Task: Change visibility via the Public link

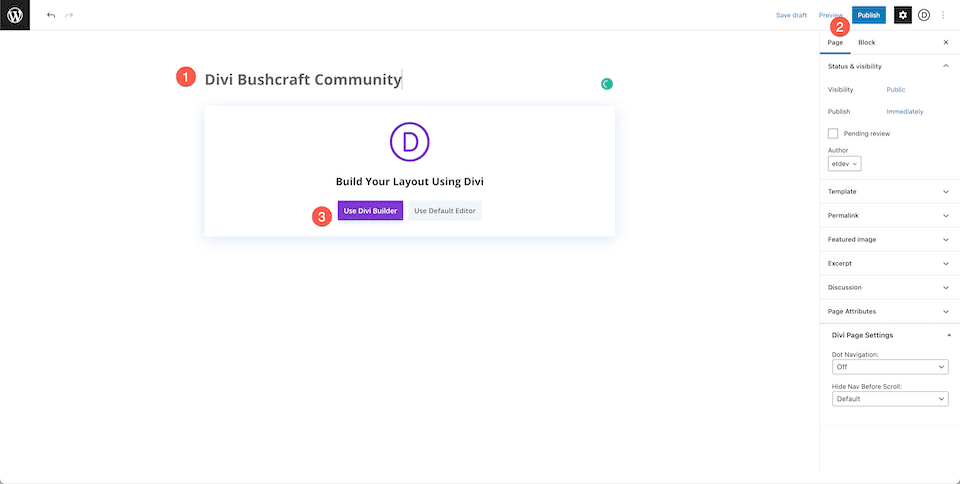Action: pos(896,89)
